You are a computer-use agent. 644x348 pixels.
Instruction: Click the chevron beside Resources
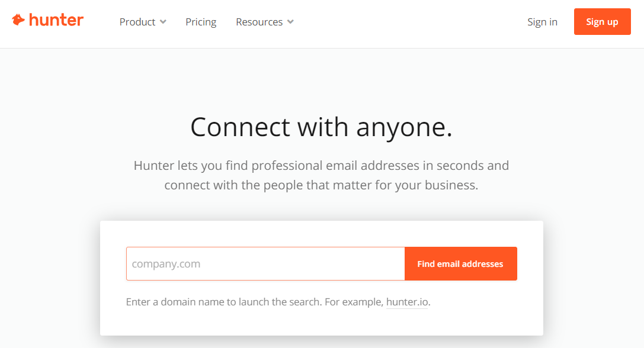290,22
